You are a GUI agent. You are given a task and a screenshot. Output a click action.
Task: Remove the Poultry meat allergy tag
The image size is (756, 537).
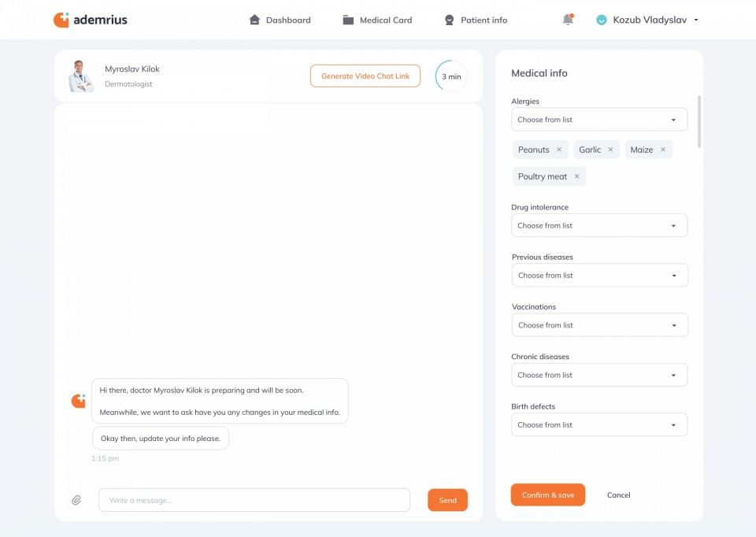click(x=576, y=176)
